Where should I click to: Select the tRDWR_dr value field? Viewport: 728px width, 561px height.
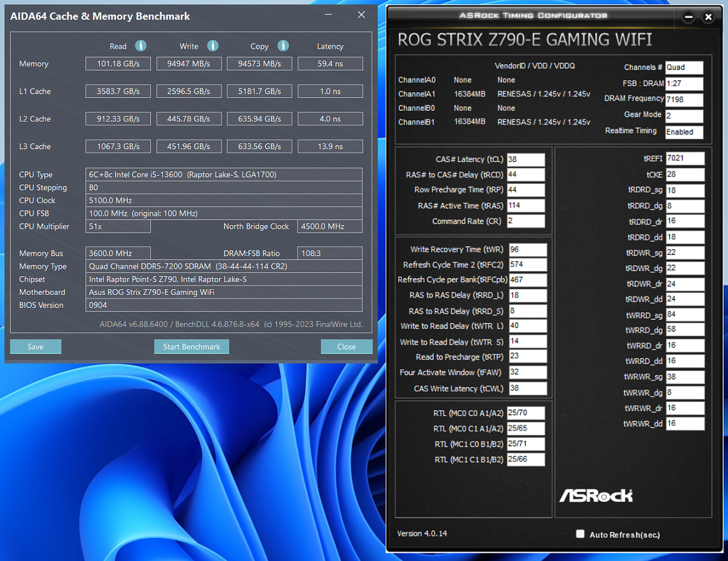click(686, 284)
